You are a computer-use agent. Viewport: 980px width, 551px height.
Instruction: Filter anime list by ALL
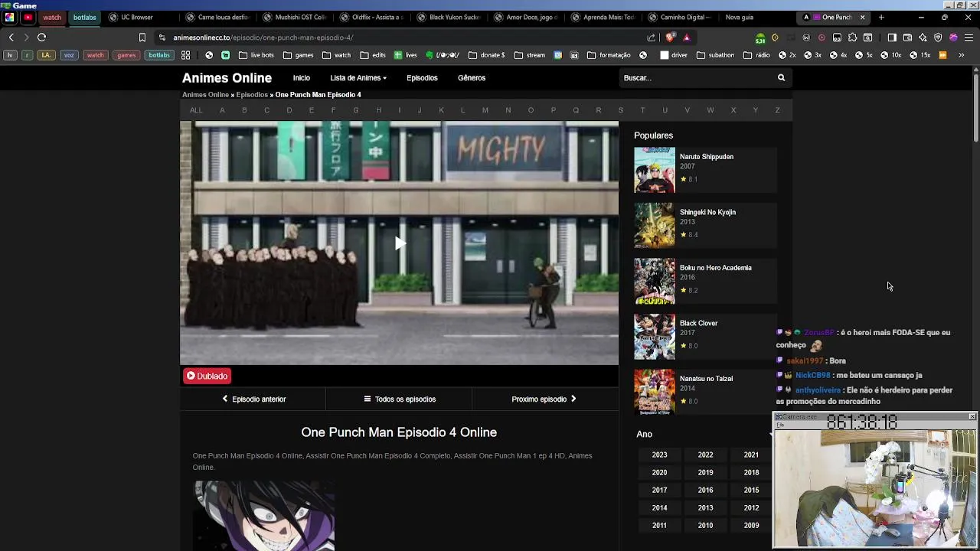[x=196, y=110]
